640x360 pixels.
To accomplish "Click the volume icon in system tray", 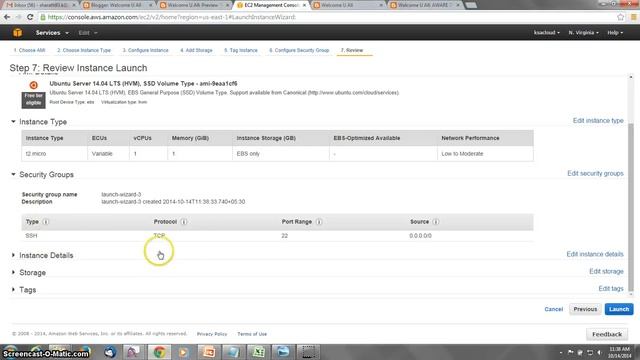I will [600, 352].
